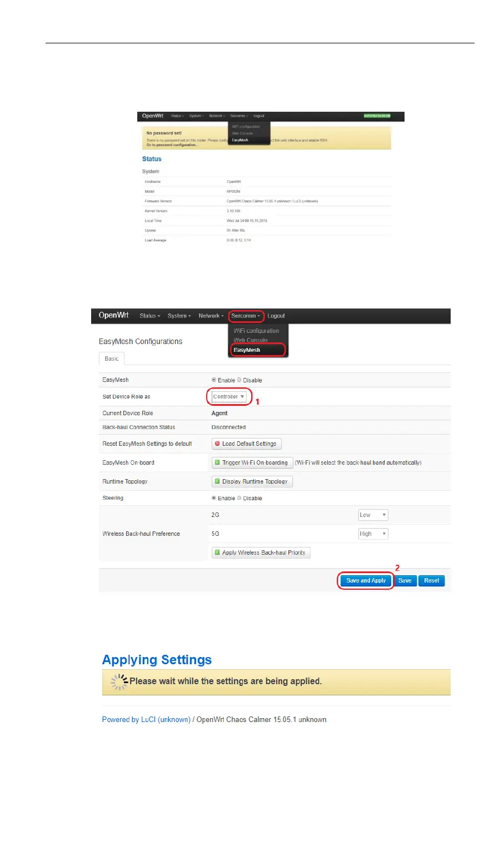Click the green icon on Trigger Wi-Fi On-boarding
This screenshot has height=851, width=504.
pos(217,462)
